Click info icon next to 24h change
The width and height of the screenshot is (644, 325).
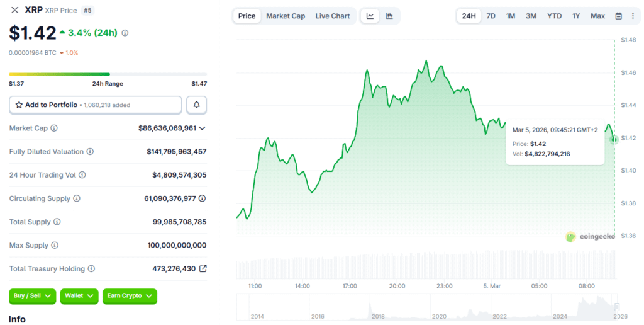tap(125, 33)
